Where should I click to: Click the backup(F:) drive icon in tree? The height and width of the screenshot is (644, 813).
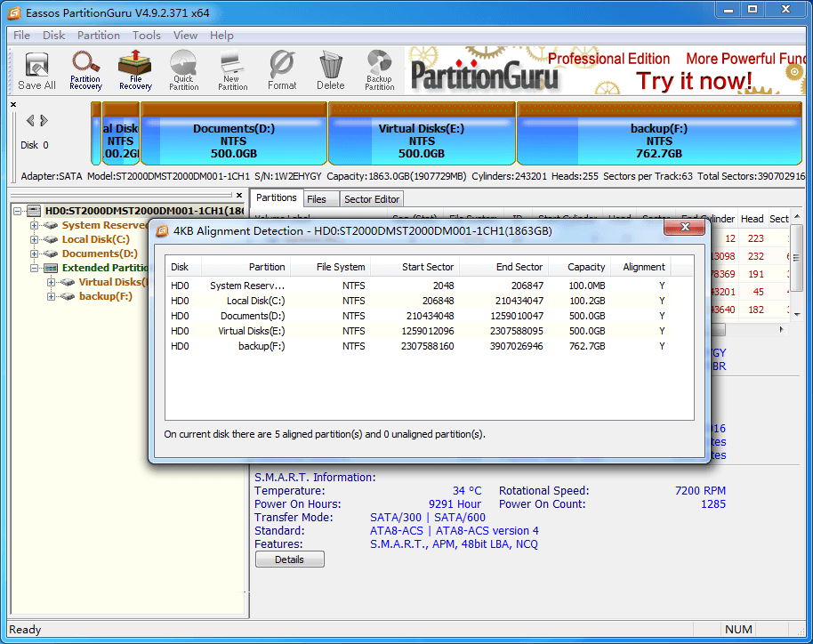pos(67,296)
